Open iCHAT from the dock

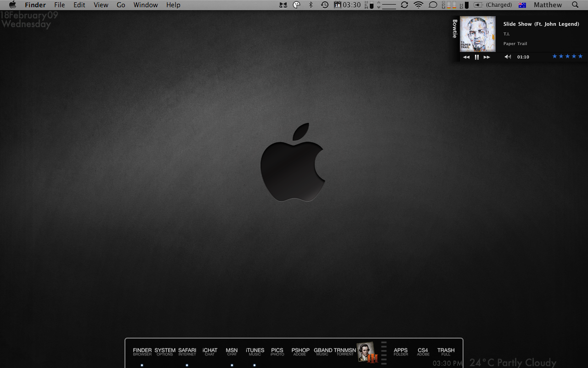[x=210, y=352]
